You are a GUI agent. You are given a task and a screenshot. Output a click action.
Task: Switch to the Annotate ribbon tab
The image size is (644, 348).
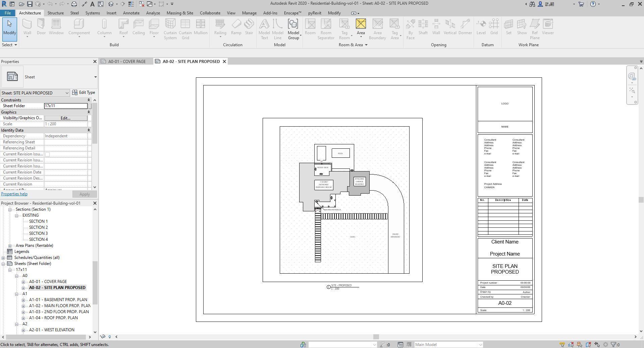131,13
